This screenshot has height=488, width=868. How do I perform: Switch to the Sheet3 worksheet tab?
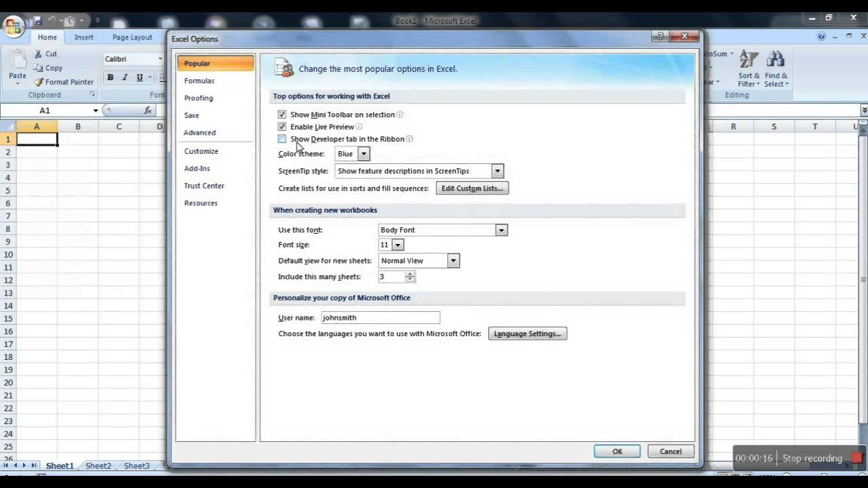click(136, 466)
